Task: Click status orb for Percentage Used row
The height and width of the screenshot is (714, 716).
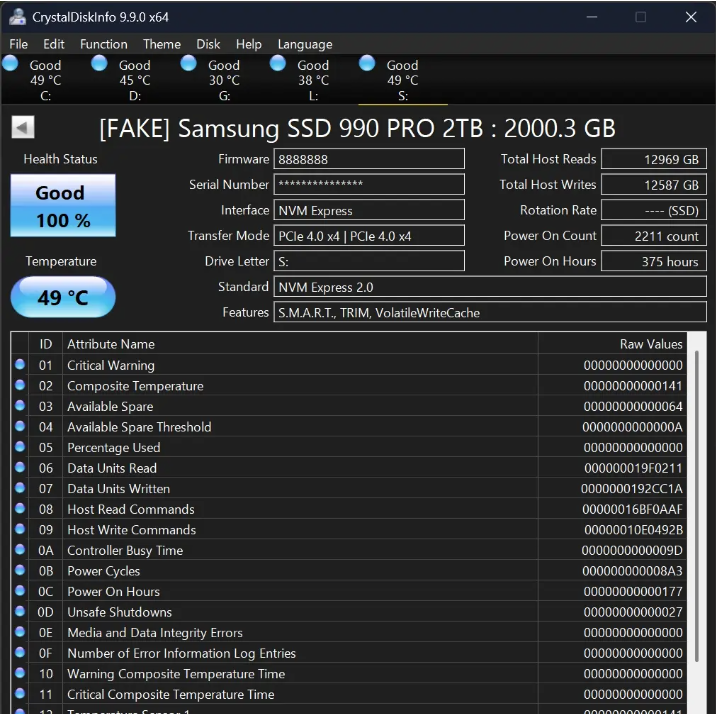Action: pos(20,446)
